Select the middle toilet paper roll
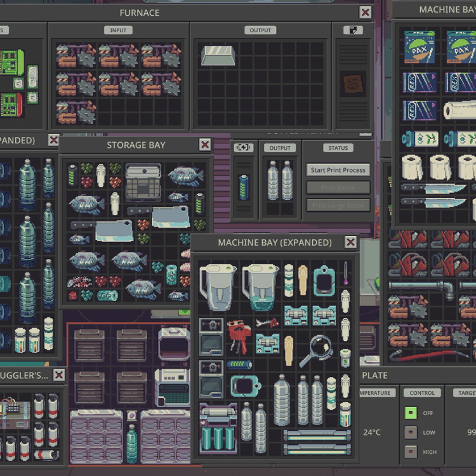476x476 pixels. (x=442, y=167)
